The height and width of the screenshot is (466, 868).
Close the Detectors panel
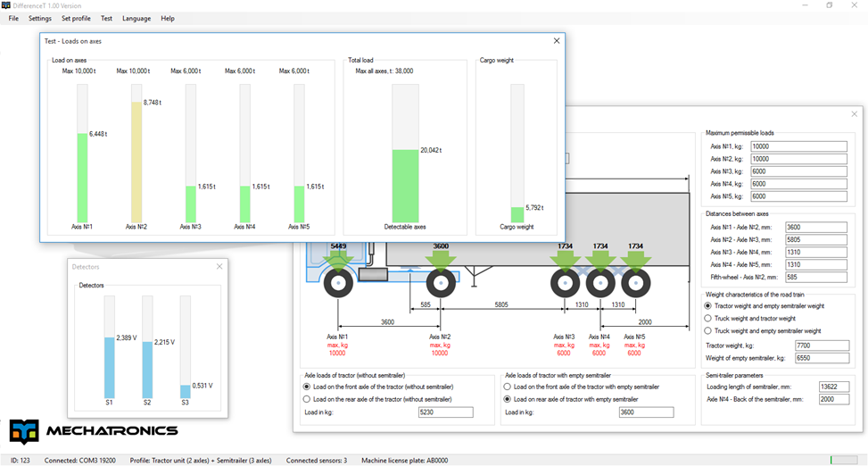tap(219, 266)
